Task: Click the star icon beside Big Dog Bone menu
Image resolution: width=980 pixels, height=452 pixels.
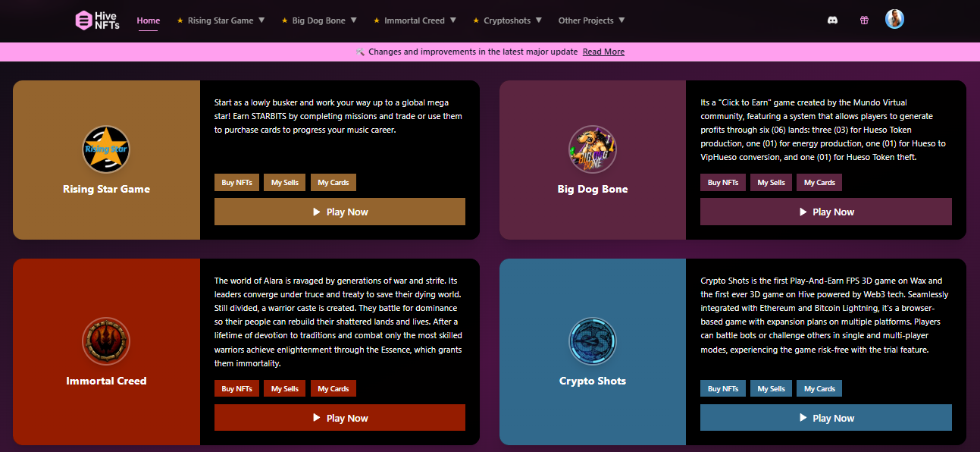Action: tap(284, 20)
